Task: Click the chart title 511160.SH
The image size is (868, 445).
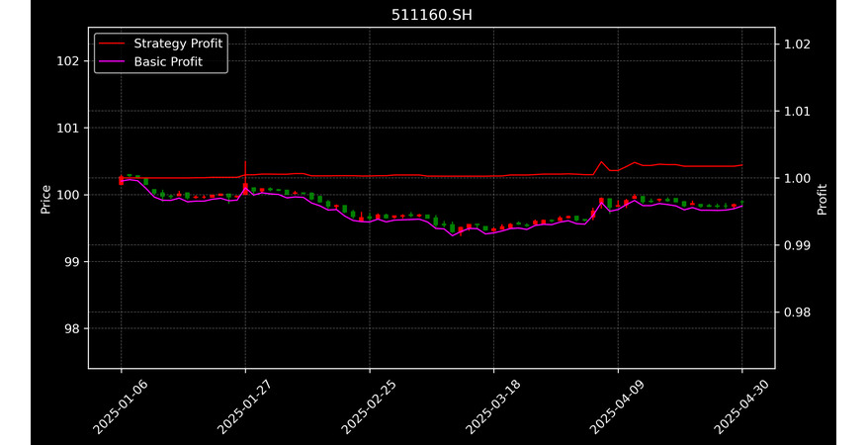Action: (432, 15)
